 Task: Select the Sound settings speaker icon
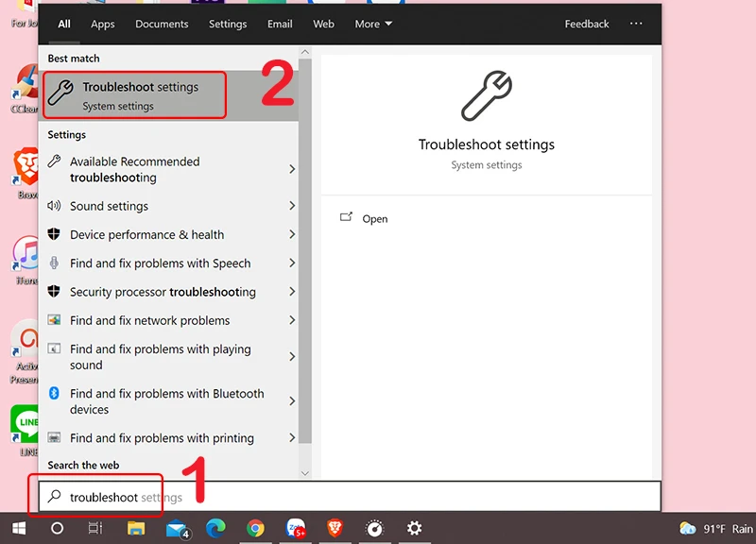(x=58, y=206)
